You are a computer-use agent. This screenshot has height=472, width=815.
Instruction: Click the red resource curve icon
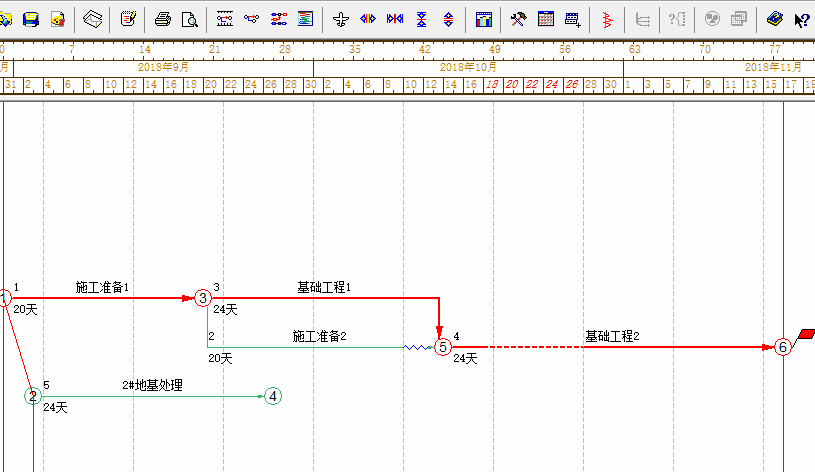(607, 19)
